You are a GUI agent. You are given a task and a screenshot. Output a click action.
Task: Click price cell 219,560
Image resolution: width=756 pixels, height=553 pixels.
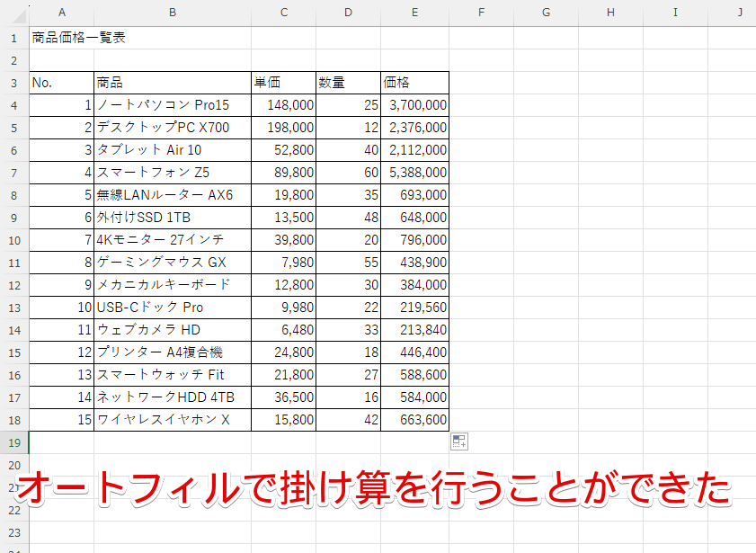(414, 308)
